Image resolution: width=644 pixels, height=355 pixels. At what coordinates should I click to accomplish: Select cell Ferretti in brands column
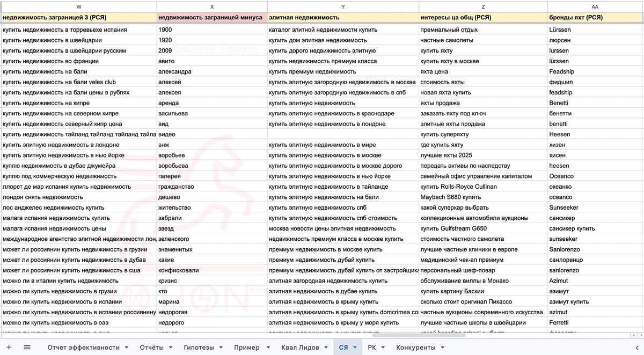click(x=595, y=322)
